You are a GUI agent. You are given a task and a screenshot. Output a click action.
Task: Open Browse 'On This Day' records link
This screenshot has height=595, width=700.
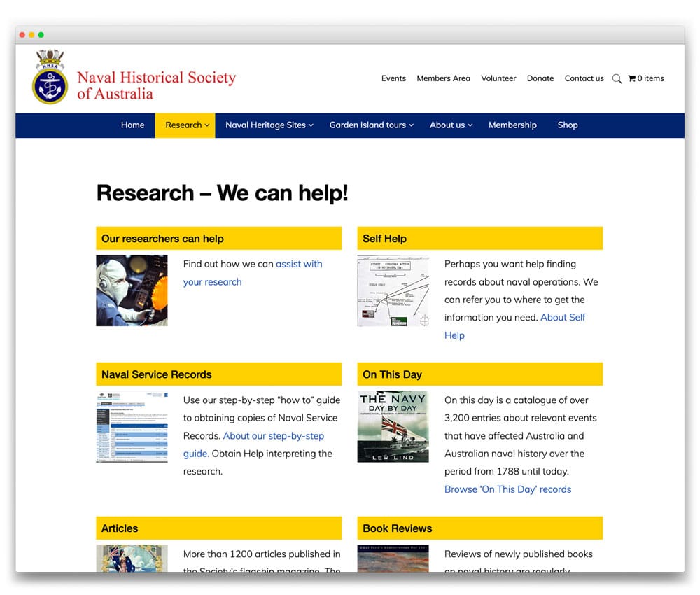click(x=507, y=489)
